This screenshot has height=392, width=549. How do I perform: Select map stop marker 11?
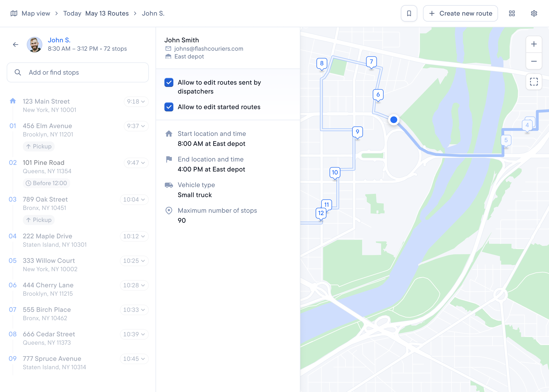click(x=326, y=205)
